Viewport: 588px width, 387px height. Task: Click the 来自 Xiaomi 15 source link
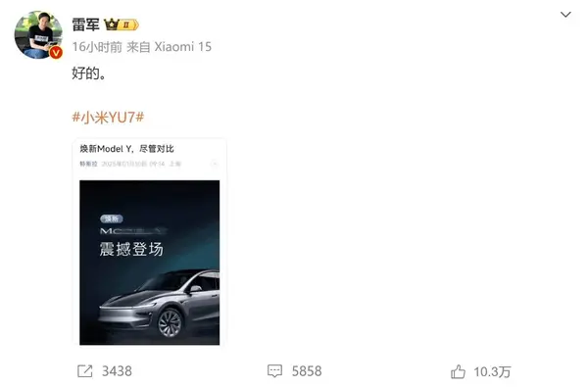(170, 47)
